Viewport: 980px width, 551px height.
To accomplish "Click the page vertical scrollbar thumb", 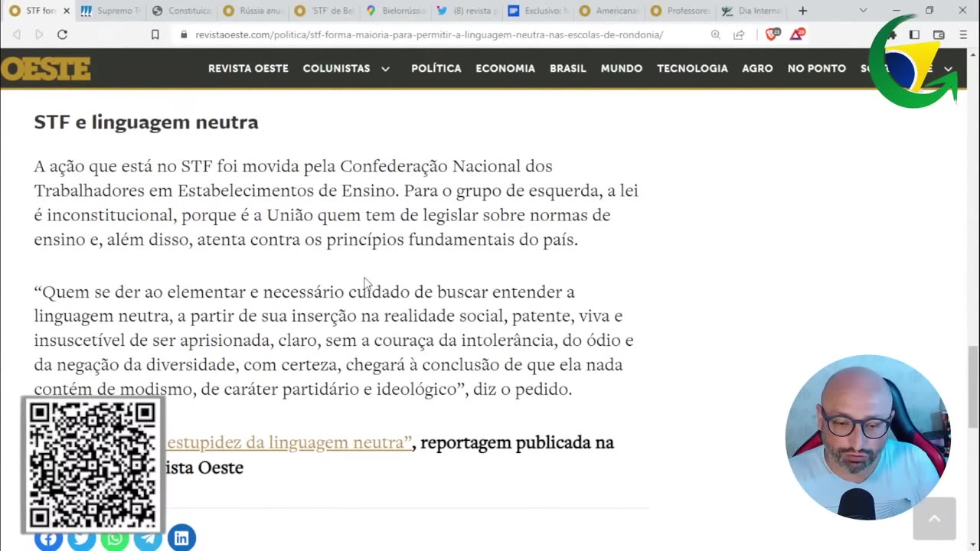I will tap(973, 386).
